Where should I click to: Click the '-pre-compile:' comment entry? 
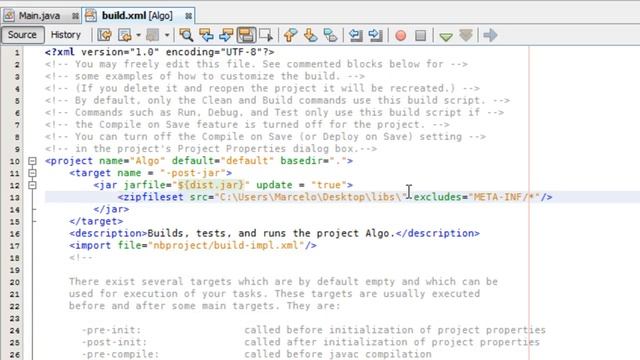click(120, 354)
